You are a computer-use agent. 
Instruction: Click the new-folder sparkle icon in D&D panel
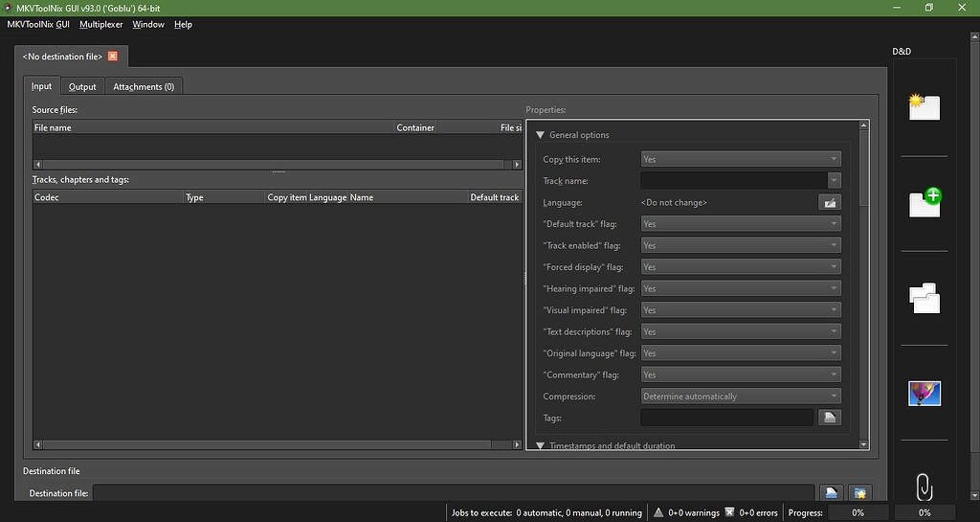point(924,106)
